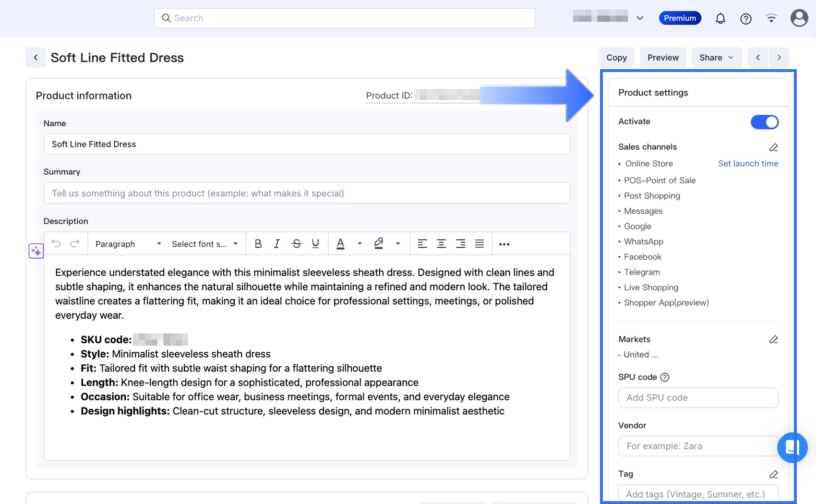Open the AI assistant sparkle icon

36,251
